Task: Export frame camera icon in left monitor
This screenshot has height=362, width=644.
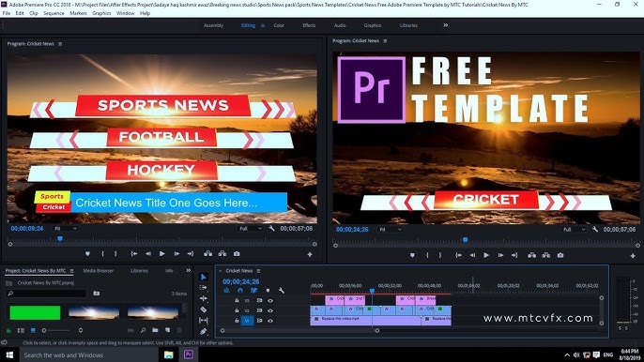Action: tap(237, 254)
